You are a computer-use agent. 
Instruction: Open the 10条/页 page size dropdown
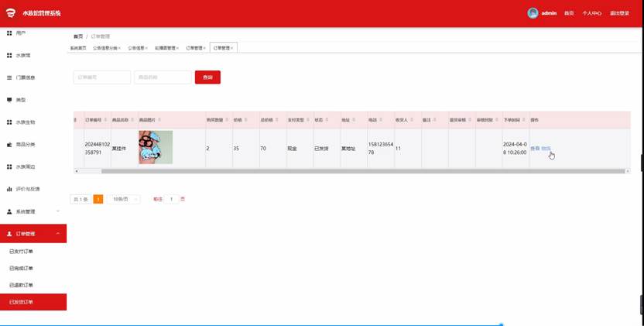click(124, 199)
